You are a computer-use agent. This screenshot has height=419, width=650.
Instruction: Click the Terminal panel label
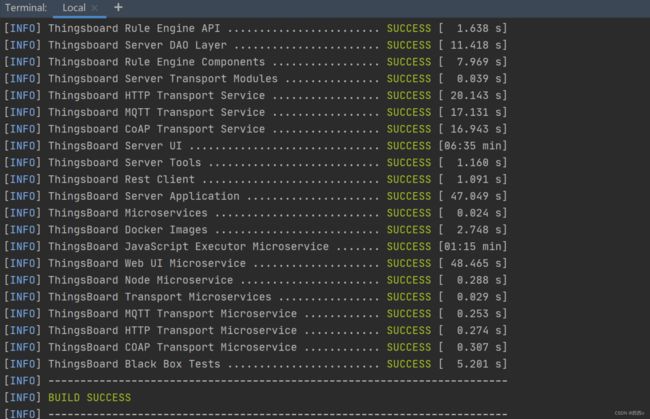[x=26, y=8]
